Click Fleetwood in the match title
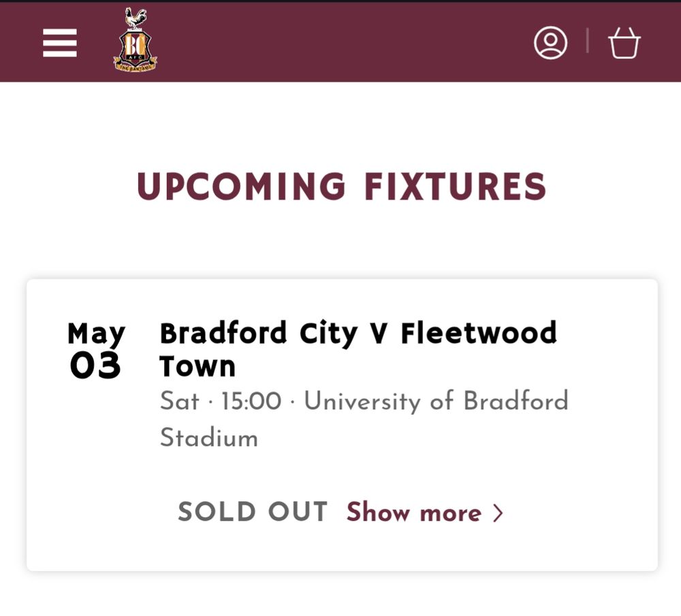 [x=479, y=333]
